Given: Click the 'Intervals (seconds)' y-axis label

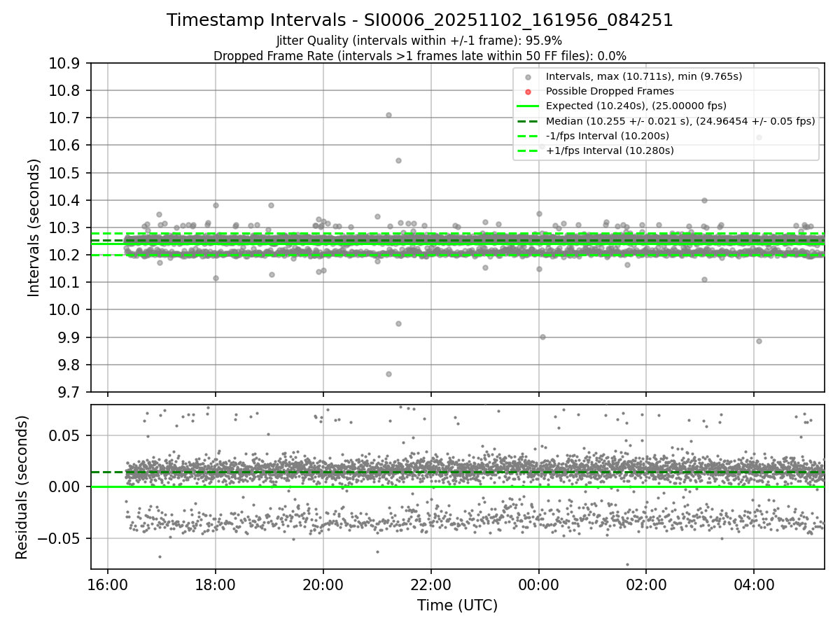Looking at the screenshot, I should point(34,227).
